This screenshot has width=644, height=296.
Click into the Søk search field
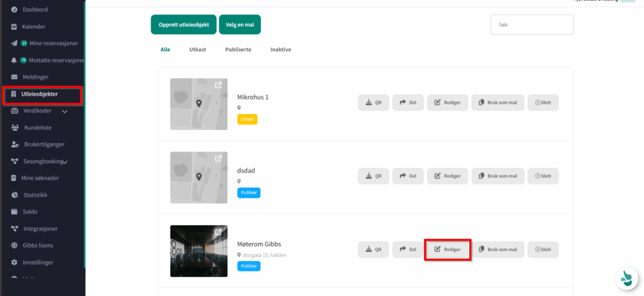coord(531,25)
